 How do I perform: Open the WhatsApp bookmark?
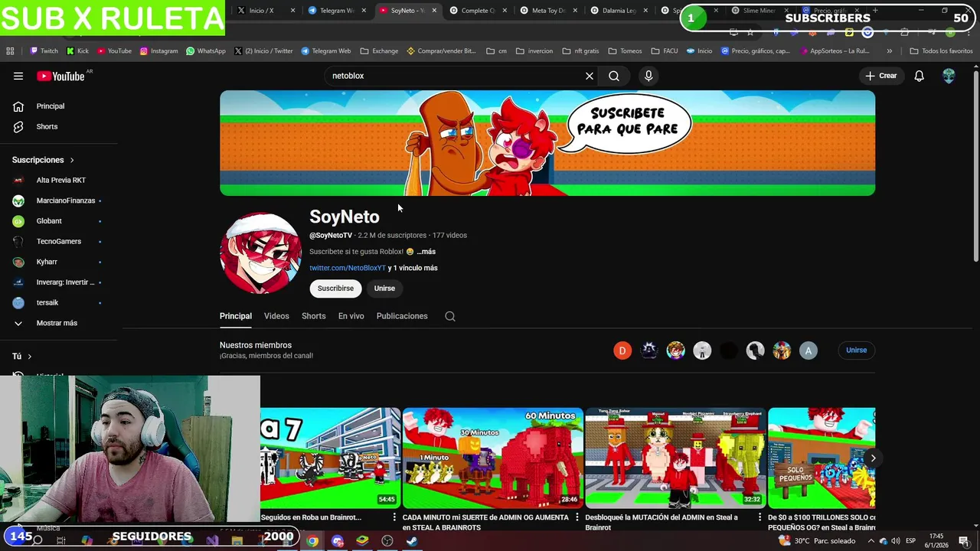pos(206,51)
